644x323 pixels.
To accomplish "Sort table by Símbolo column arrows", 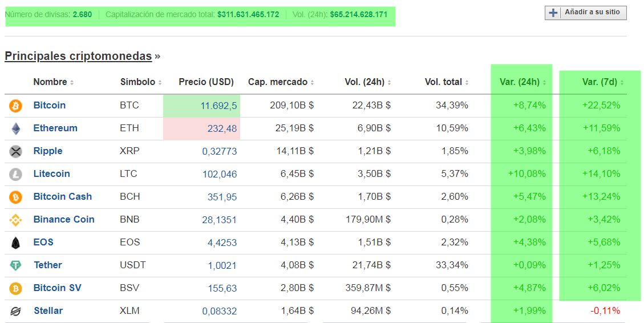I will coord(160,83).
